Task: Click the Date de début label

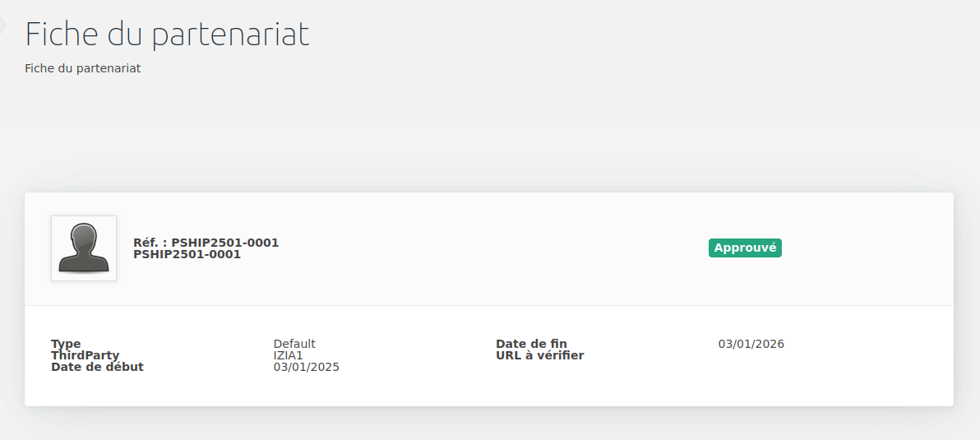Action: pos(98,367)
